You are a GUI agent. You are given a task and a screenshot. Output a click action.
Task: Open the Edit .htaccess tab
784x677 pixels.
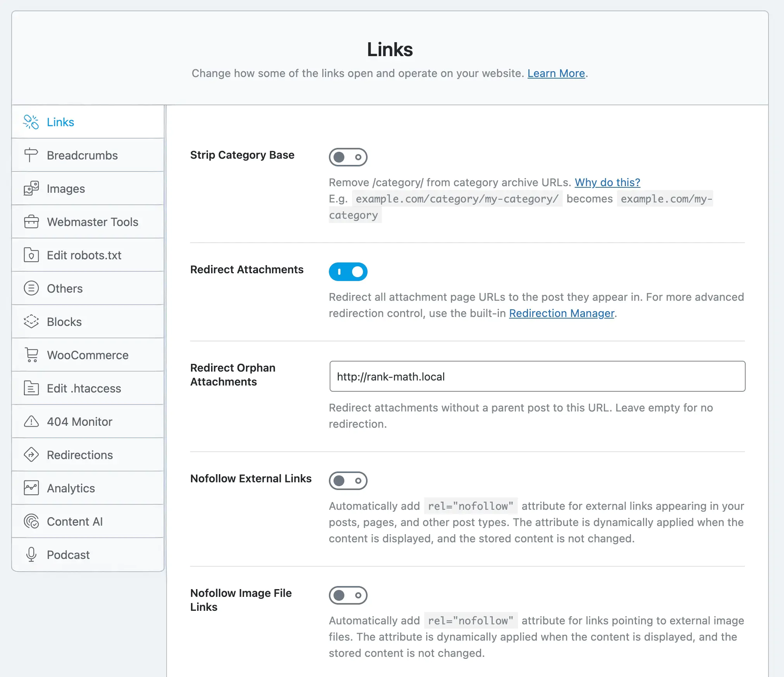click(84, 388)
